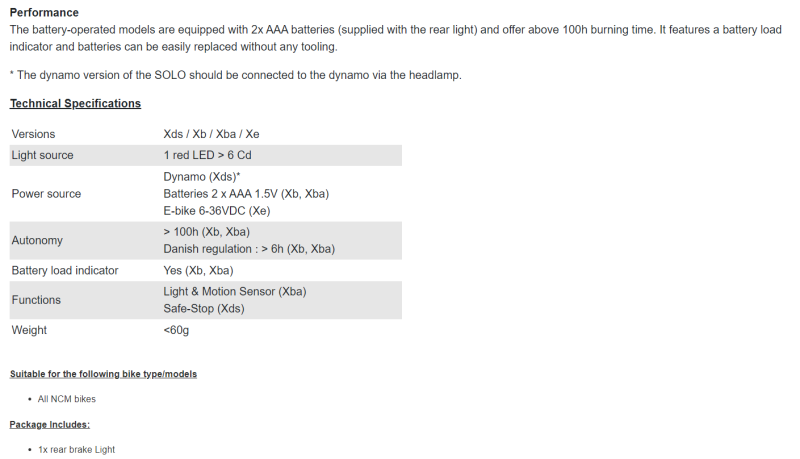Select the Light source row label
The image size is (800, 459).
[x=42, y=155]
